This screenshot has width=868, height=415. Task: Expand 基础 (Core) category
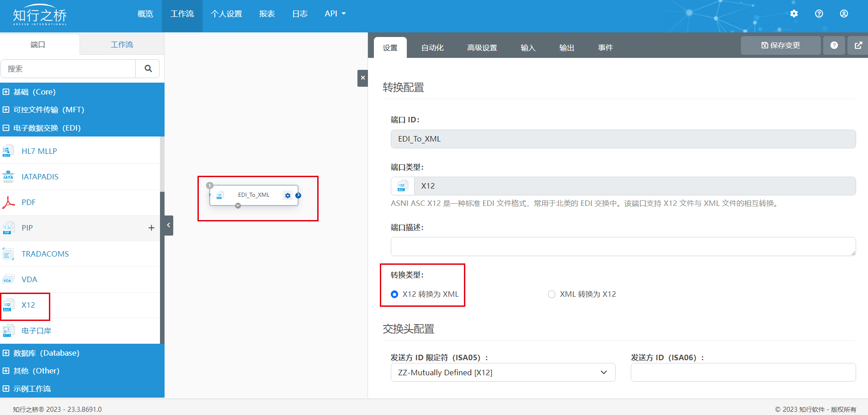[6, 92]
